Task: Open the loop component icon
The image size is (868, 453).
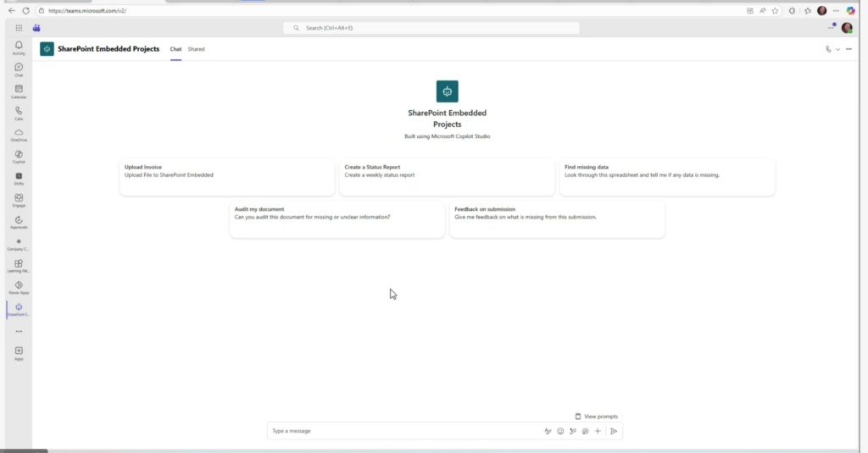Action: 585,431
